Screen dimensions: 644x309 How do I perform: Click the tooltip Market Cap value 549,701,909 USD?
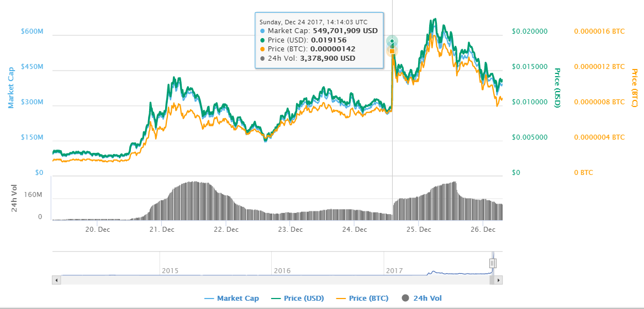[x=345, y=30]
